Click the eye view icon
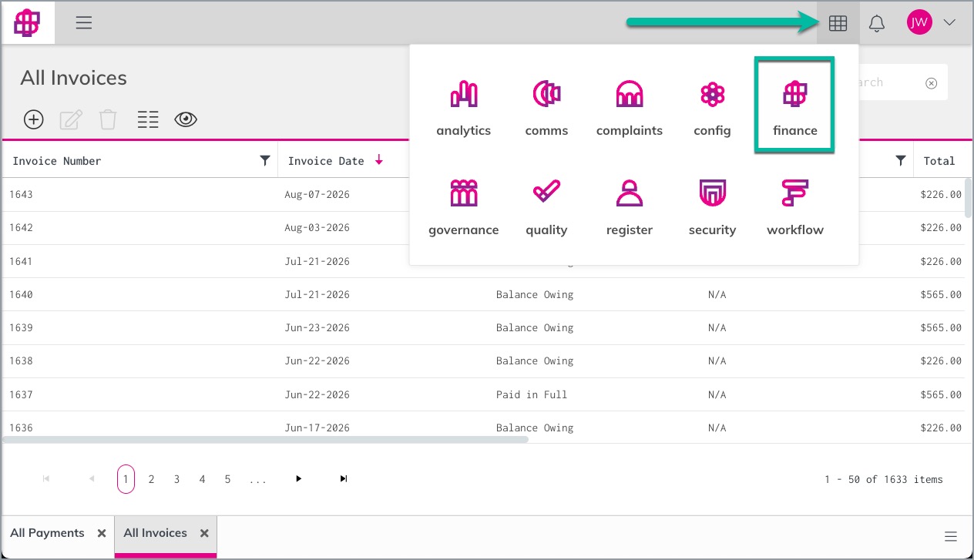The width and height of the screenshot is (974, 560). [x=186, y=119]
